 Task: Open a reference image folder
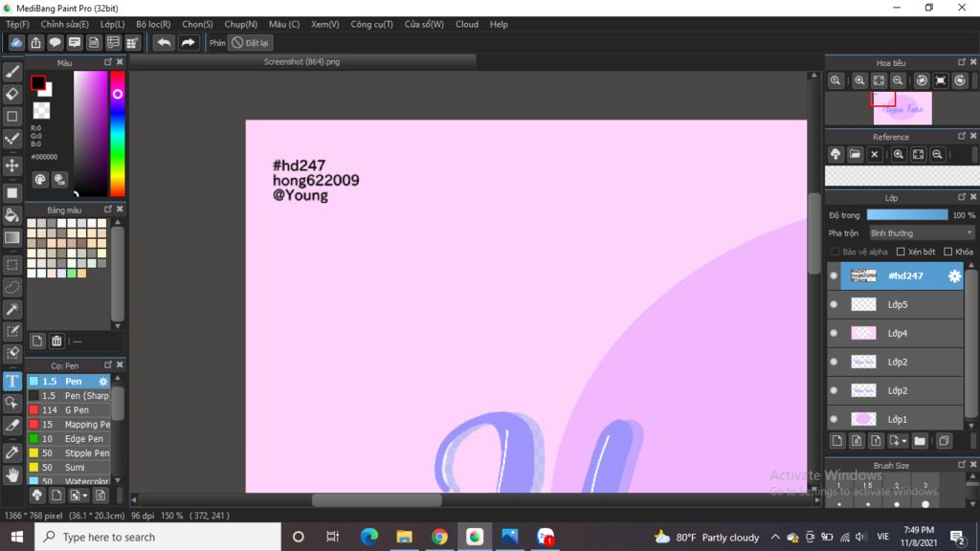click(x=855, y=154)
